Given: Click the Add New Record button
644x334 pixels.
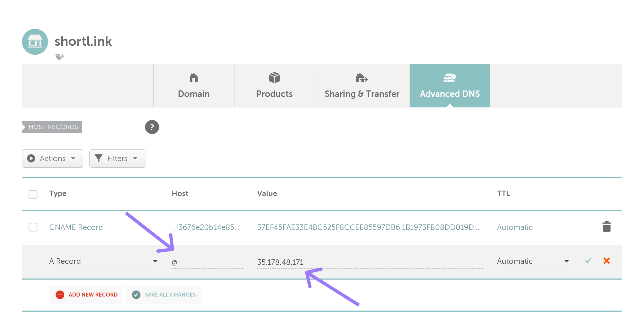Looking at the screenshot, I should 86,295.
